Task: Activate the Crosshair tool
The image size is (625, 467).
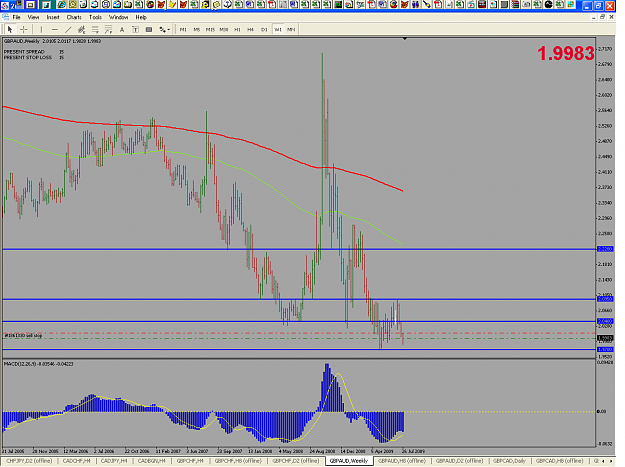Action: coord(24,29)
